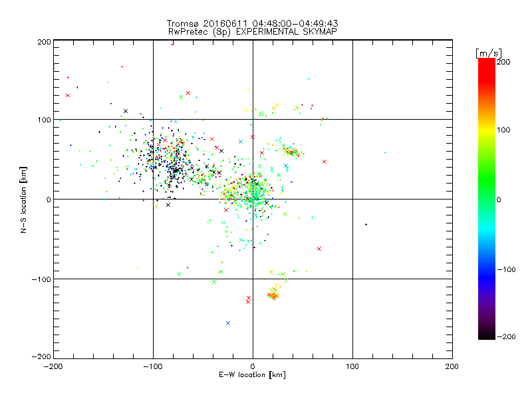
Task: Click the cyan X marker near east 60, south 23
Action: tap(313, 217)
